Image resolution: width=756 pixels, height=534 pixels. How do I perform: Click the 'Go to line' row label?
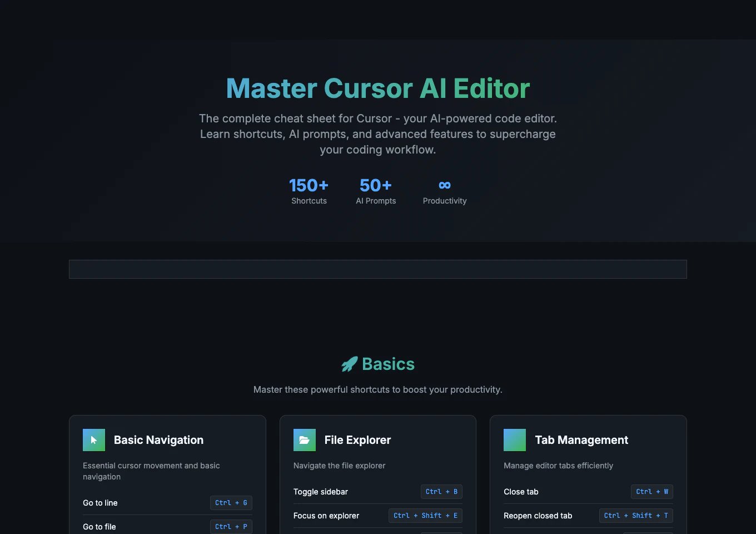click(100, 503)
